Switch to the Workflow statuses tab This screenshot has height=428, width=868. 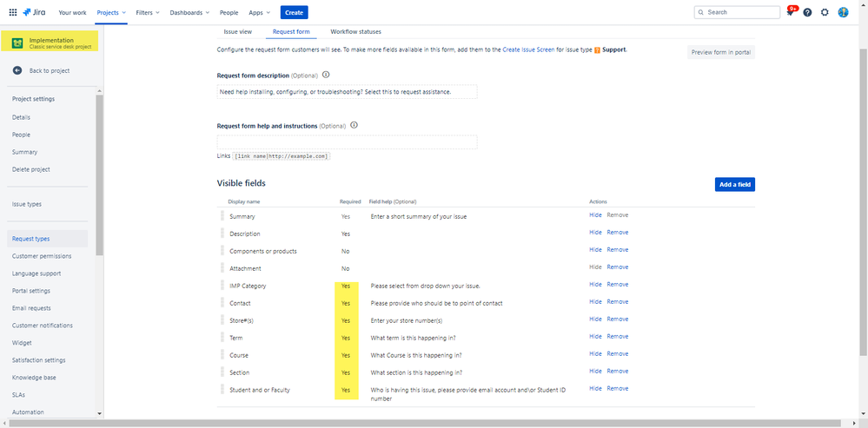tap(356, 31)
